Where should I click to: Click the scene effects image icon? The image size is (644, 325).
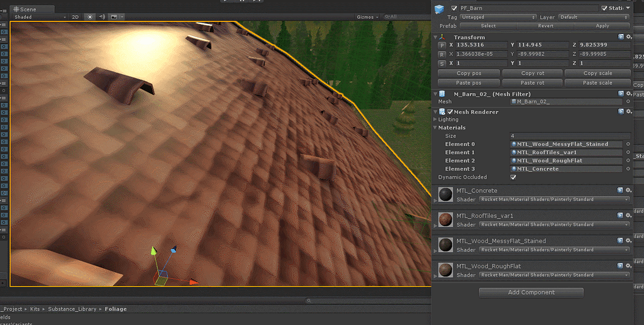pos(113,17)
